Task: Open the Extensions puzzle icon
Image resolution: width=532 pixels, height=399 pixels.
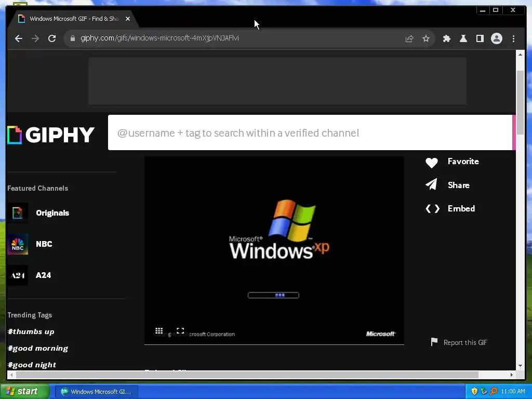Action: point(446,38)
